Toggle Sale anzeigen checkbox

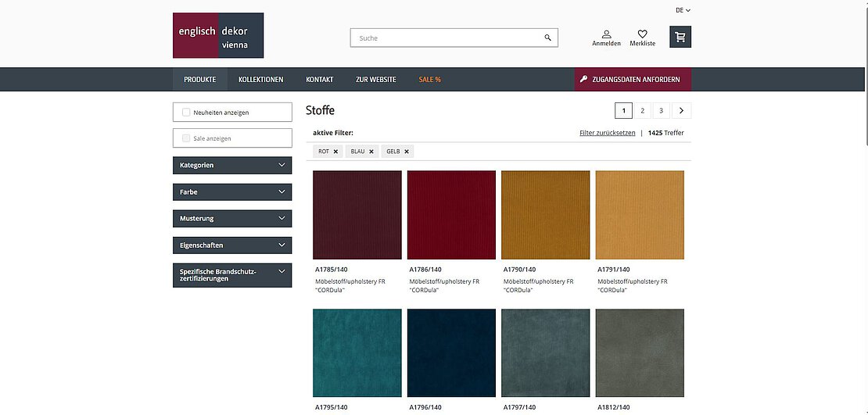click(186, 138)
